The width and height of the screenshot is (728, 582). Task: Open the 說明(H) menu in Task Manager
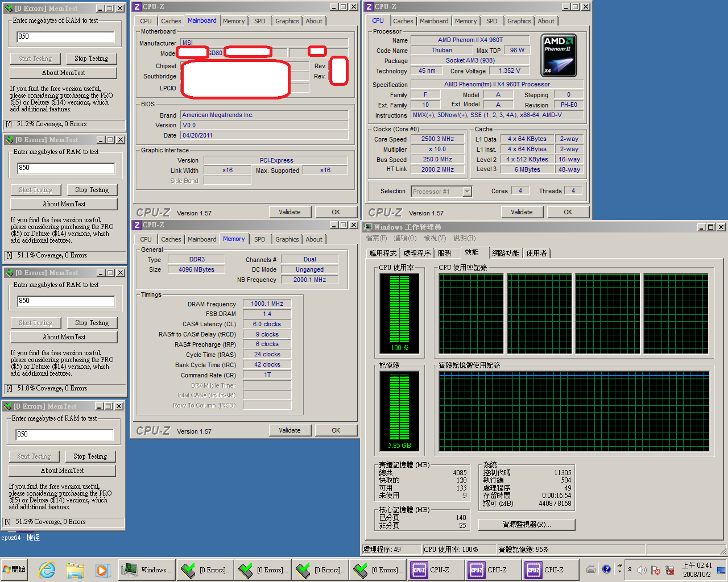coord(465,238)
